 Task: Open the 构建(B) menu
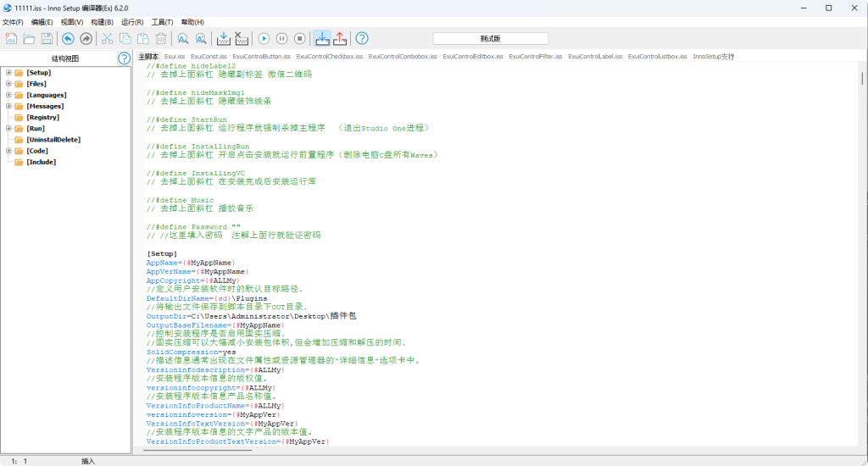tap(102, 22)
